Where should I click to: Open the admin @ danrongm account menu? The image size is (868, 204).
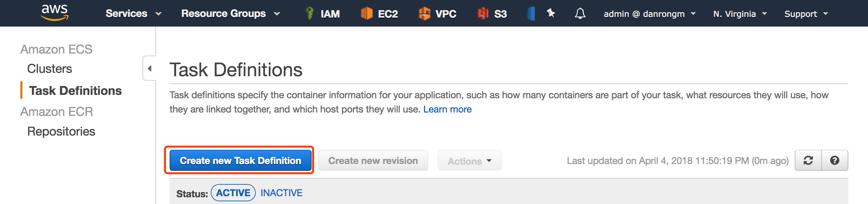(x=649, y=14)
